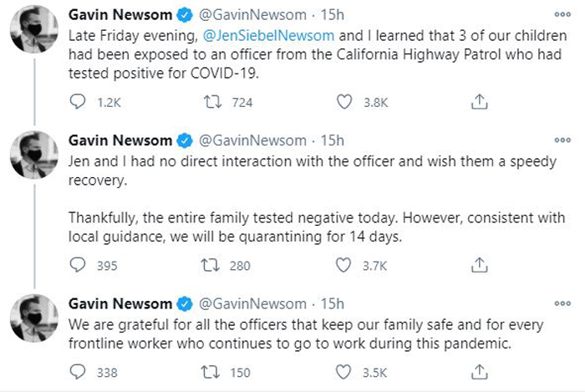585x392 pixels.
Task: Share the grateful for officers tweet
Action: (480, 372)
